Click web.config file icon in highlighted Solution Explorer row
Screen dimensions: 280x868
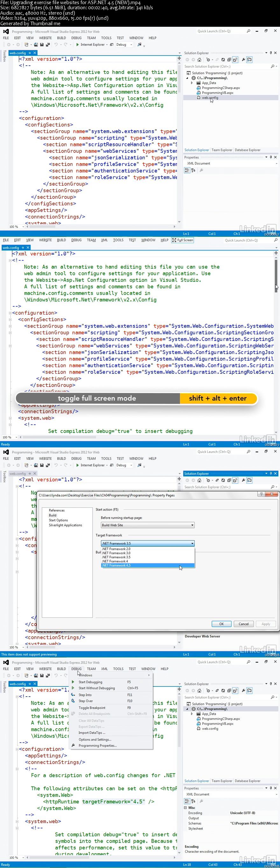(199, 98)
